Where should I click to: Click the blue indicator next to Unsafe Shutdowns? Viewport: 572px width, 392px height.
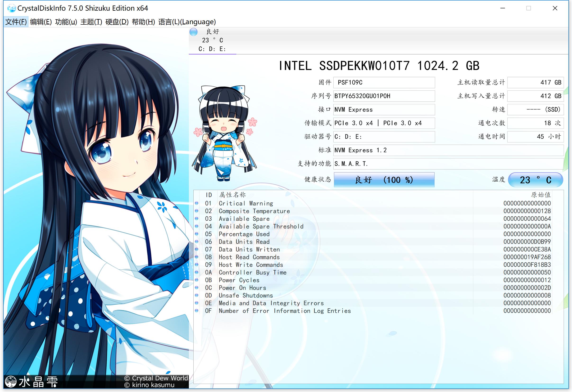tap(197, 295)
